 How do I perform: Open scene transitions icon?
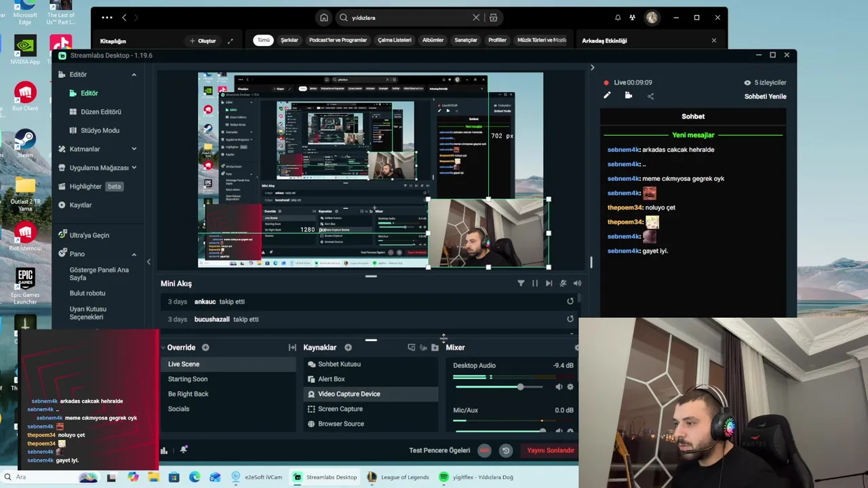(292, 348)
